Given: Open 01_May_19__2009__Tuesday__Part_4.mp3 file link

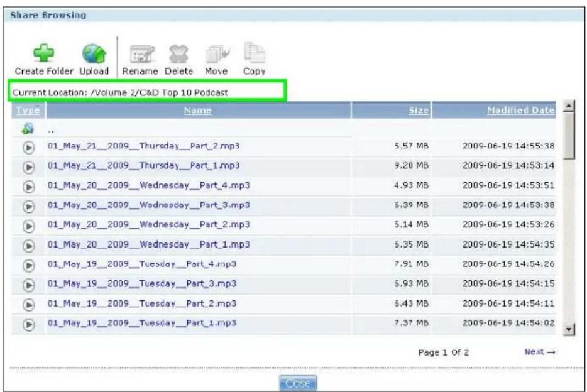Looking at the screenshot, I should pos(142,264).
